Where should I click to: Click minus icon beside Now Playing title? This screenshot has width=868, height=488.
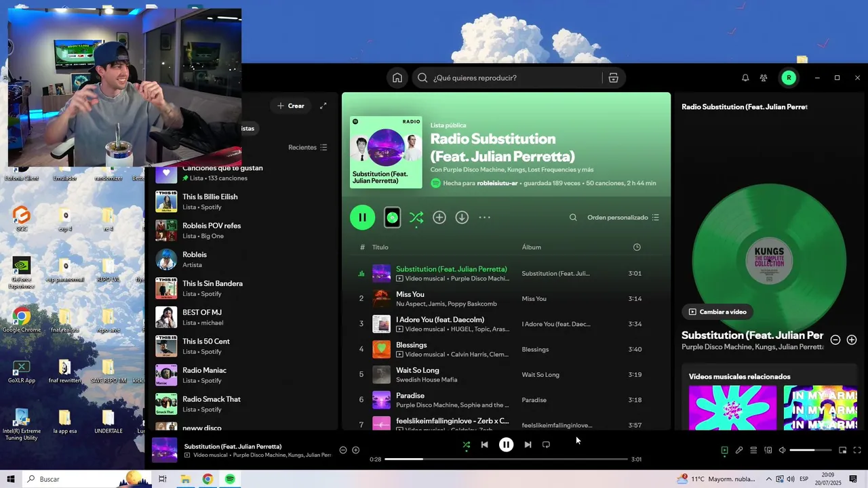[835, 340]
